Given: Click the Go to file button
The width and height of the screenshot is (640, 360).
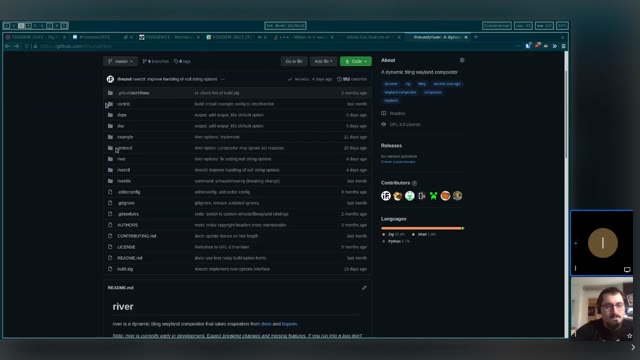Looking at the screenshot, I should [x=294, y=61].
